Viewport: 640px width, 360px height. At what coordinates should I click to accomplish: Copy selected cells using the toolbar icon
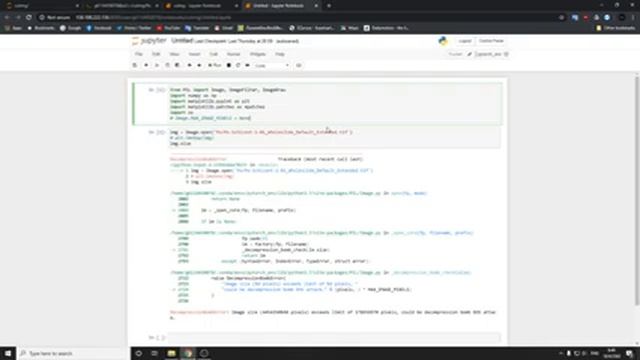167,65
